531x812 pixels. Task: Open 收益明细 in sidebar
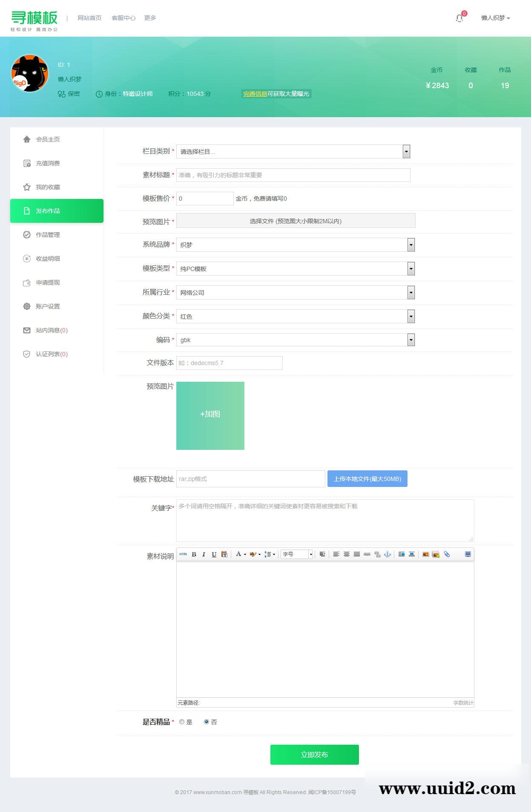coord(57,259)
